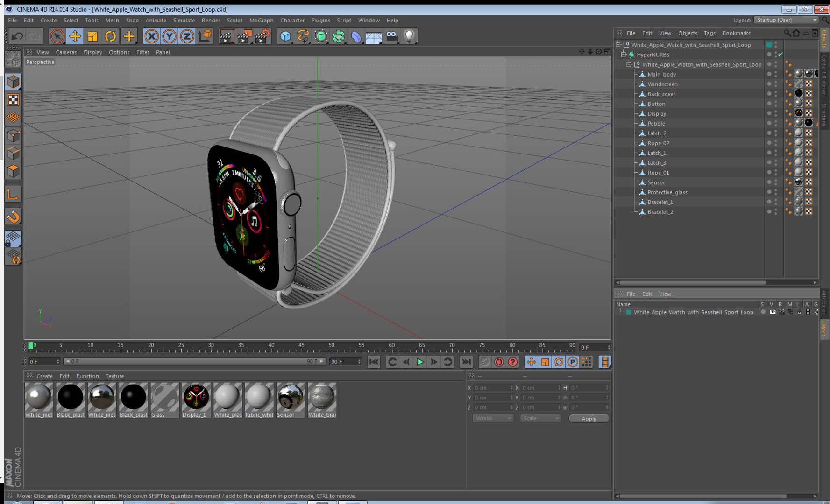Image resolution: width=830 pixels, height=504 pixels.
Task: Collapse the top White_Apple_Watch root object
Action: tap(618, 45)
